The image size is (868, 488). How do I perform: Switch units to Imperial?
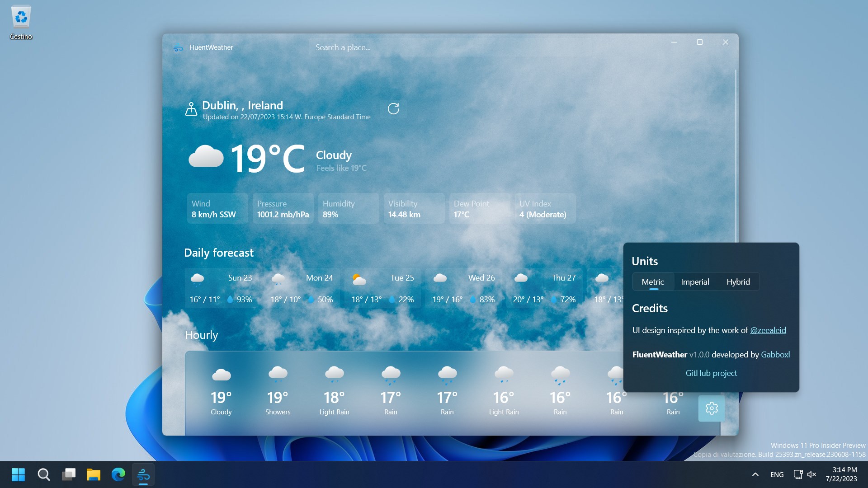click(695, 282)
